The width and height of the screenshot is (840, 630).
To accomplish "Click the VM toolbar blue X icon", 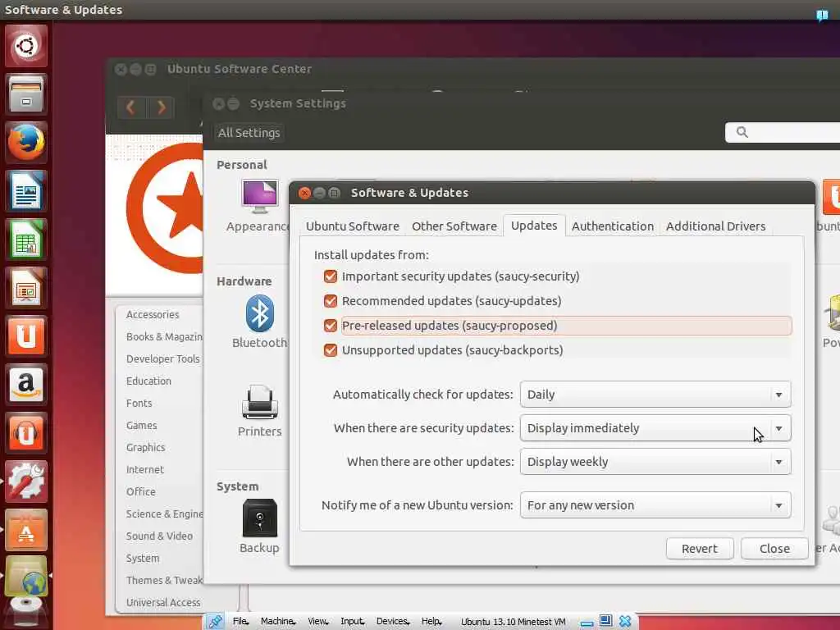I will point(625,622).
